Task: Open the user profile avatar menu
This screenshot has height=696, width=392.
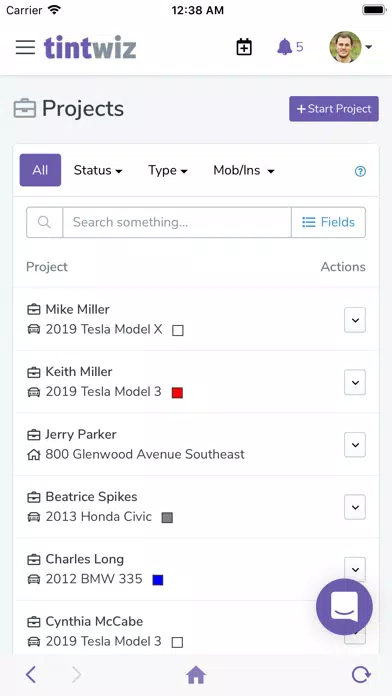Action: click(350, 47)
